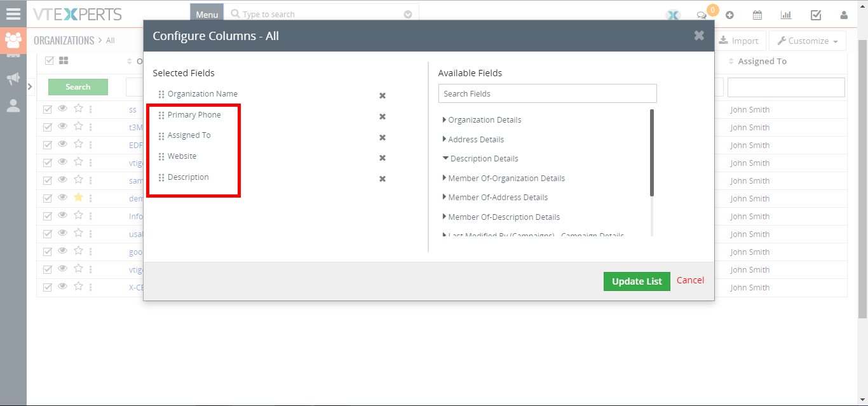This screenshot has height=406, width=868.
Task: Remove Description from selected fields
Action: point(383,179)
